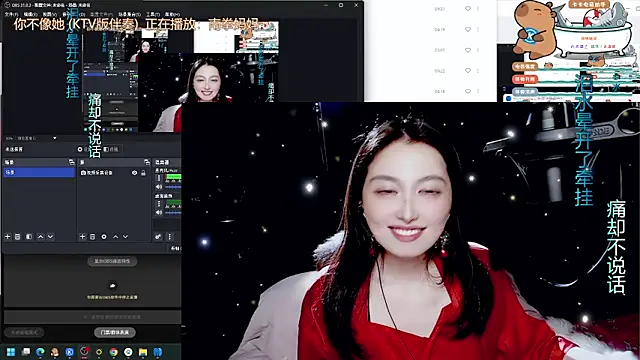Pop out the Sources dock with its header icon
640x360 pixels.
click(x=147, y=162)
